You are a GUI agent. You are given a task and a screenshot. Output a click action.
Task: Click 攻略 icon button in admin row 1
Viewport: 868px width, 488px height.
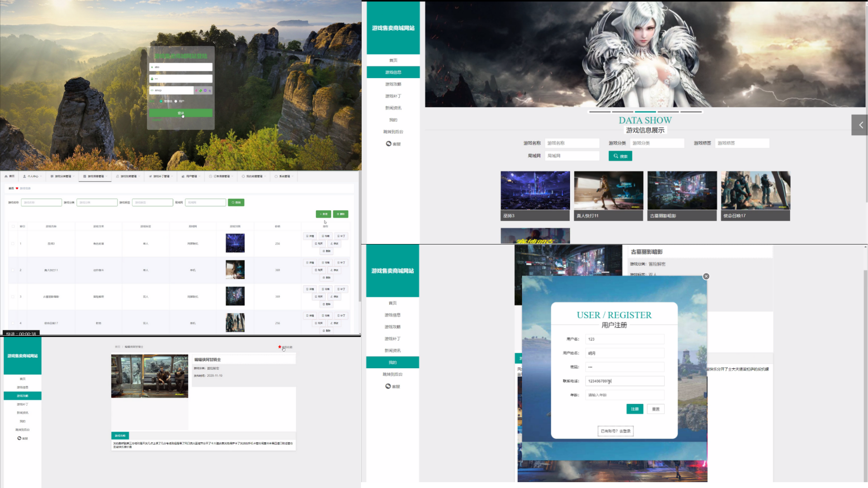(x=325, y=236)
